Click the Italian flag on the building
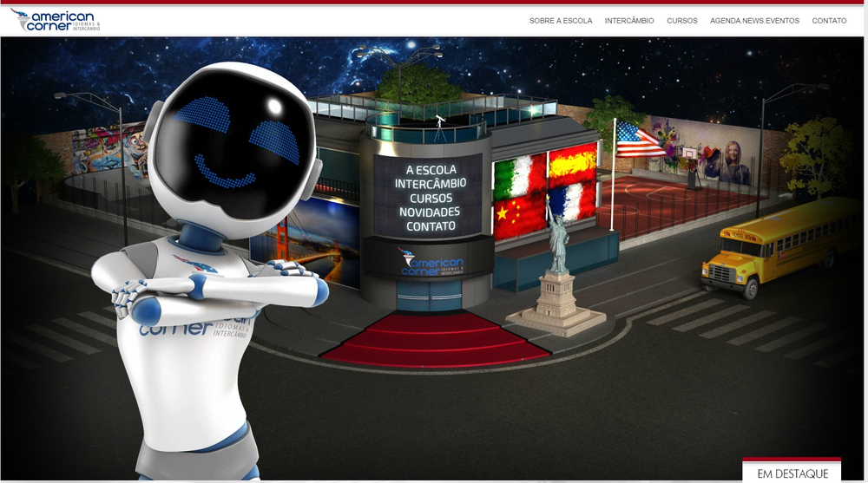Image resolution: width=868 pixels, height=483 pixels. [519, 177]
